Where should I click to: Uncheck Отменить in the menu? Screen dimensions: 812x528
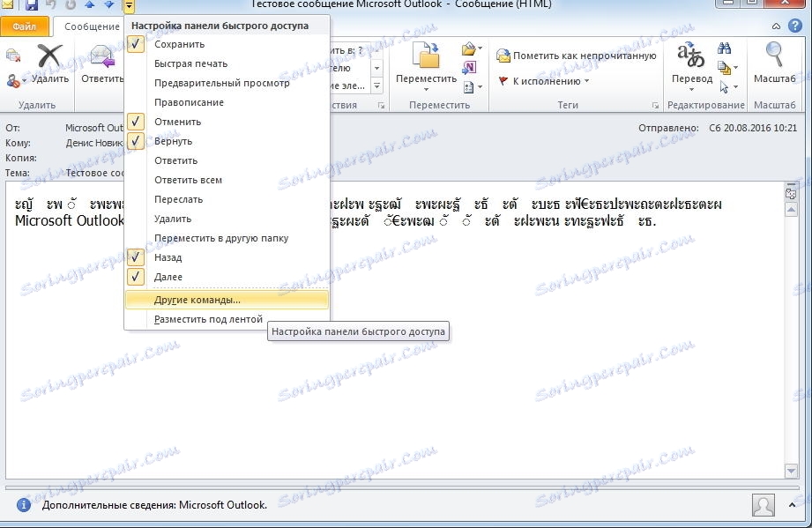[x=227, y=123]
